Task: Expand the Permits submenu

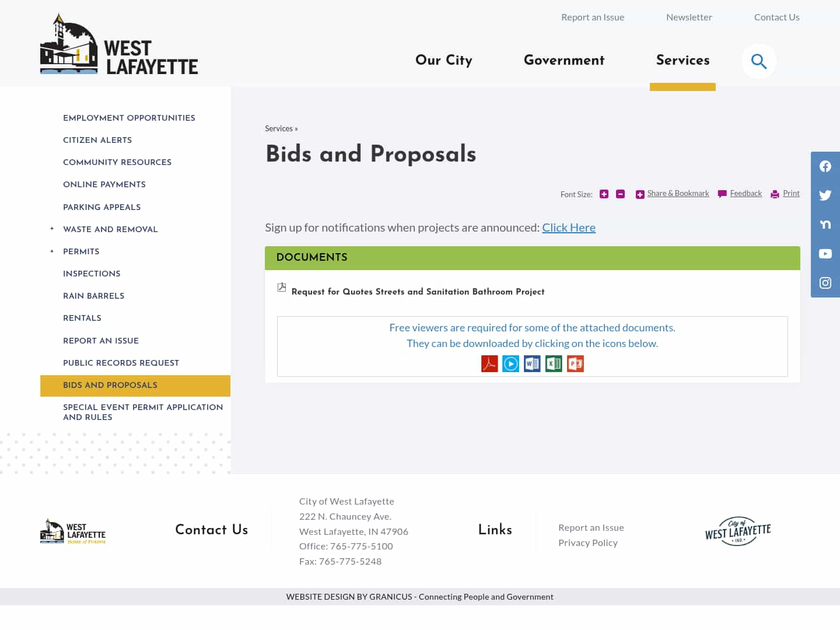Action: (x=51, y=251)
